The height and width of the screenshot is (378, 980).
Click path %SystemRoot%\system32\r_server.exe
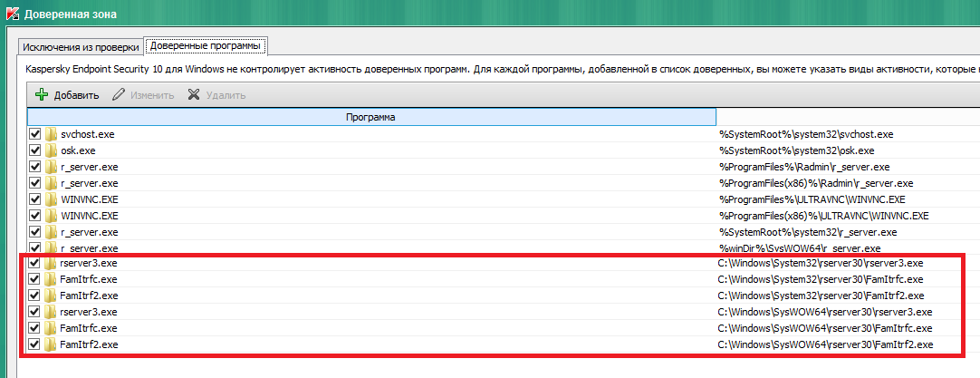tap(808, 232)
